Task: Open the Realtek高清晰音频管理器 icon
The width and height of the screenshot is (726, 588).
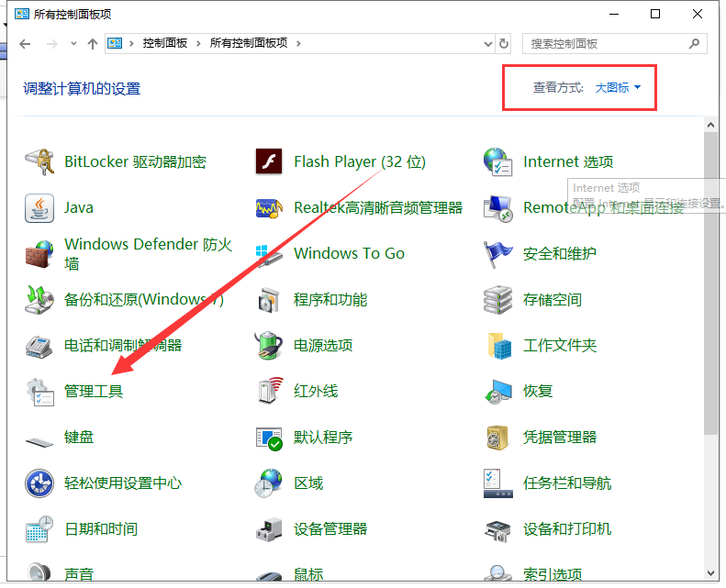Action: click(x=269, y=208)
